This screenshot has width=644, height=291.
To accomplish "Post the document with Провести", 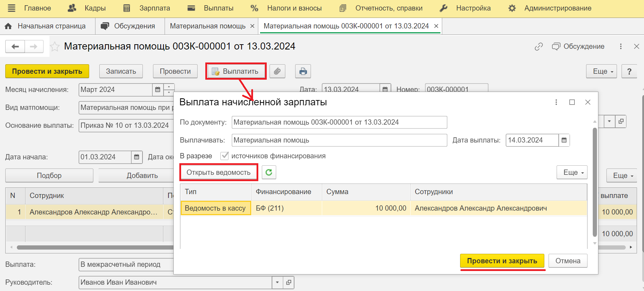I will 175,71.
